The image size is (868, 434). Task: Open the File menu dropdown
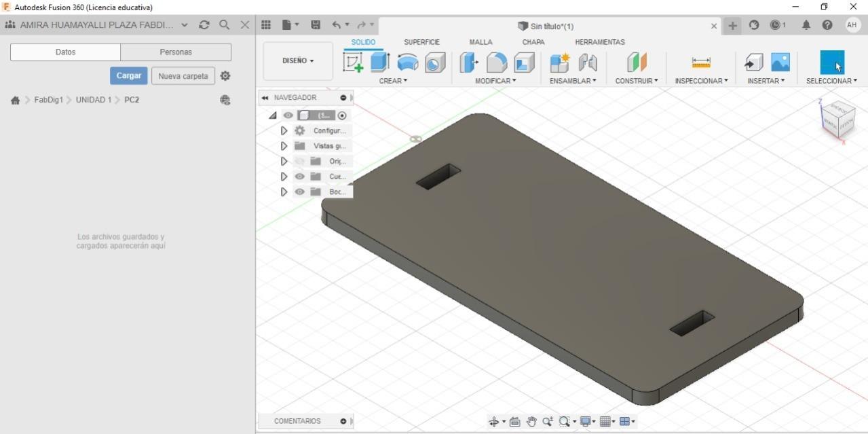pos(290,25)
